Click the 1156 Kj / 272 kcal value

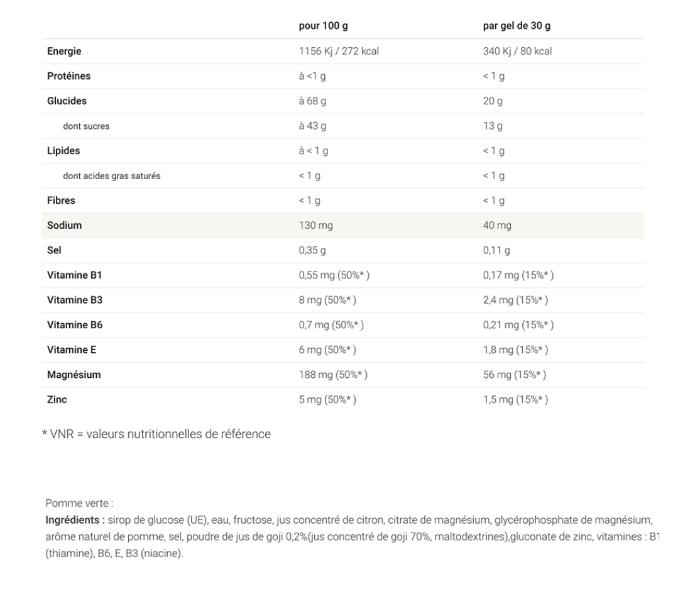point(338,52)
